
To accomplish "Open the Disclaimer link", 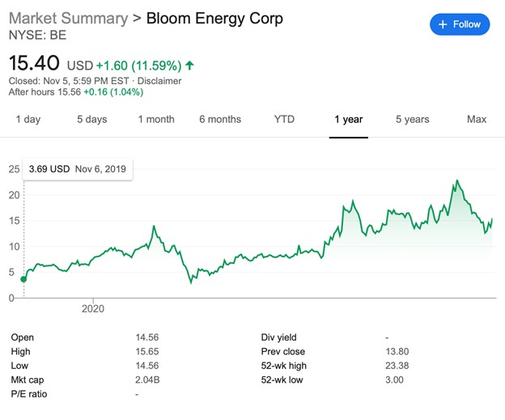I will 159,81.
